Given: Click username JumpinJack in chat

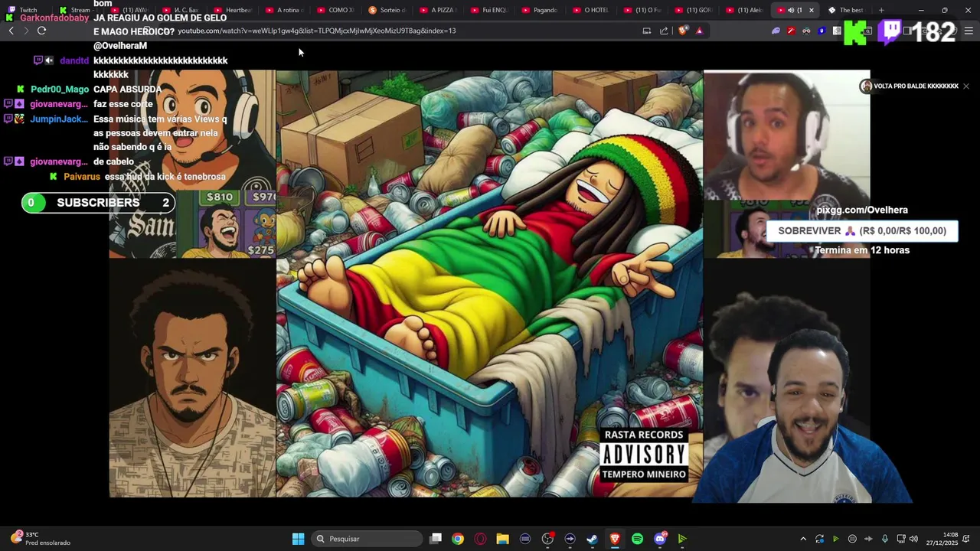Looking at the screenshot, I should coord(60,119).
